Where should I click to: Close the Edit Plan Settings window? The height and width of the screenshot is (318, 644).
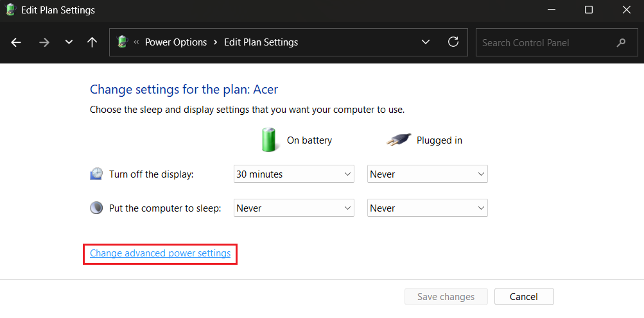click(626, 10)
